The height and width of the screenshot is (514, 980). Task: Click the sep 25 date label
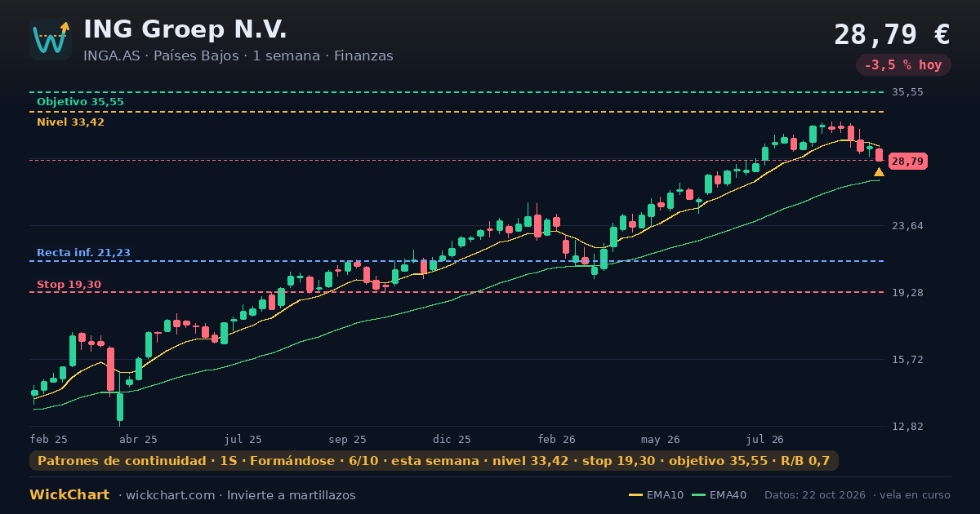point(348,439)
